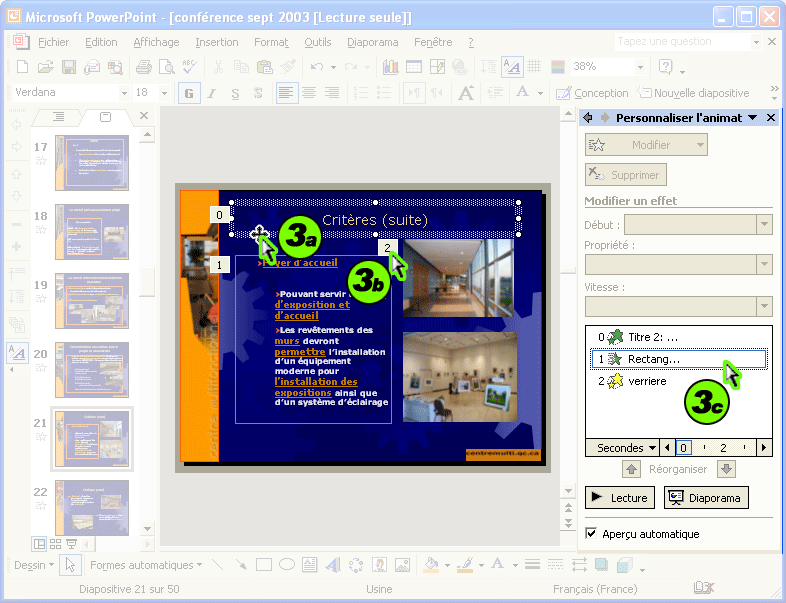786x603 pixels.
Task: Click the Save diskette icon
Action: (69, 67)
